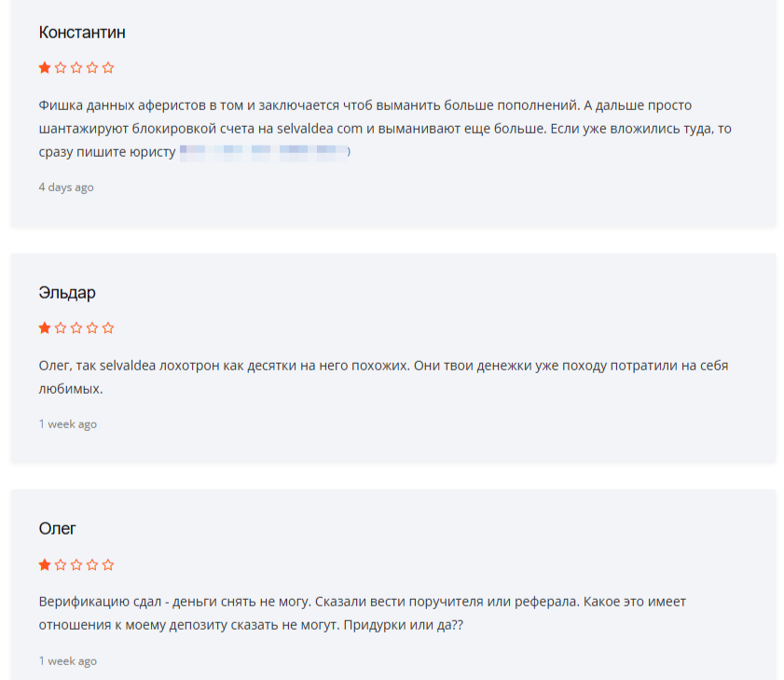Click the third star in Константин's rating
Viewport: 784px width, 680px height.
(76, 67)
